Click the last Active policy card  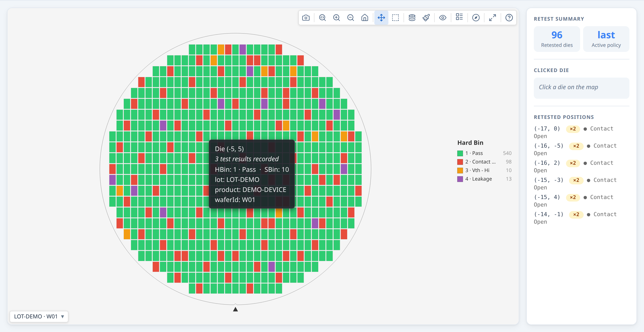(x=606, y=39)
